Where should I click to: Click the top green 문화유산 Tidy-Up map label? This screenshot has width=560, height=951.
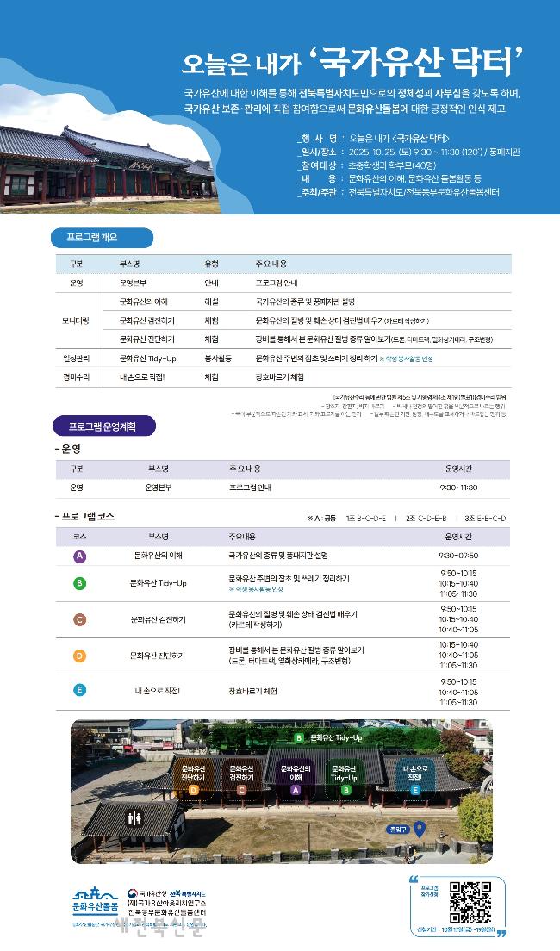click(329, 738)
